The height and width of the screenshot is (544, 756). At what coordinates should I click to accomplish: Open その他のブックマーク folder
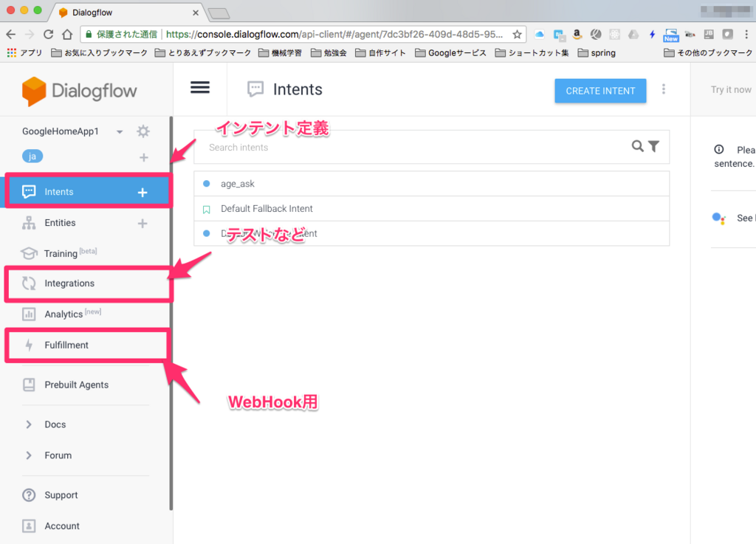(x=708, y=52)
